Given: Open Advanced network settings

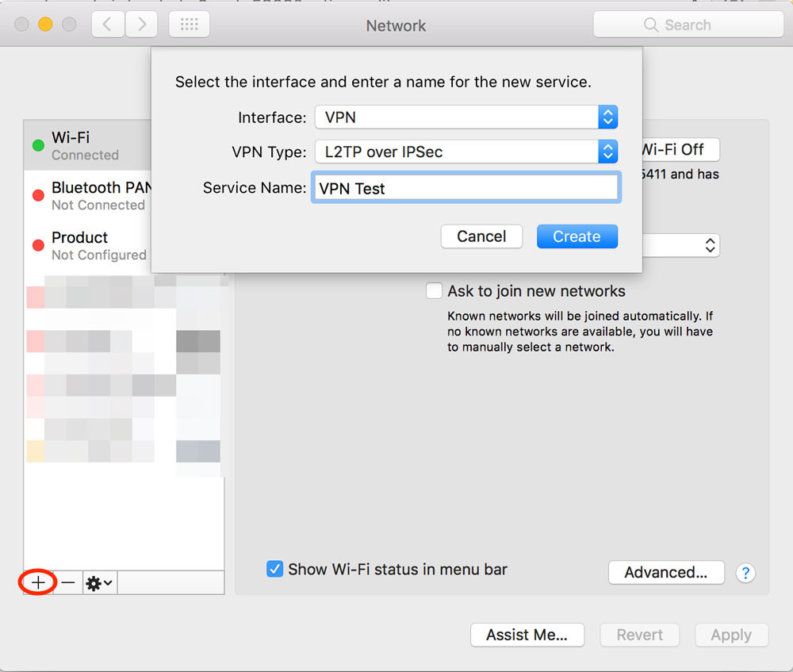Looking at the screenshot, I should coord(665,573).
